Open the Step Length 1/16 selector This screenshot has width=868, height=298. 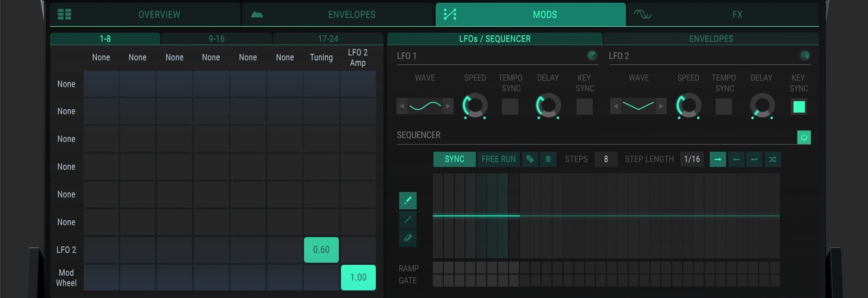[692, 159]
